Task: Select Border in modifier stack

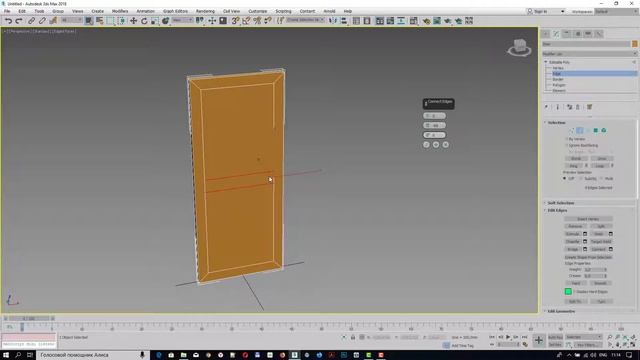Action: pos(558,79)
